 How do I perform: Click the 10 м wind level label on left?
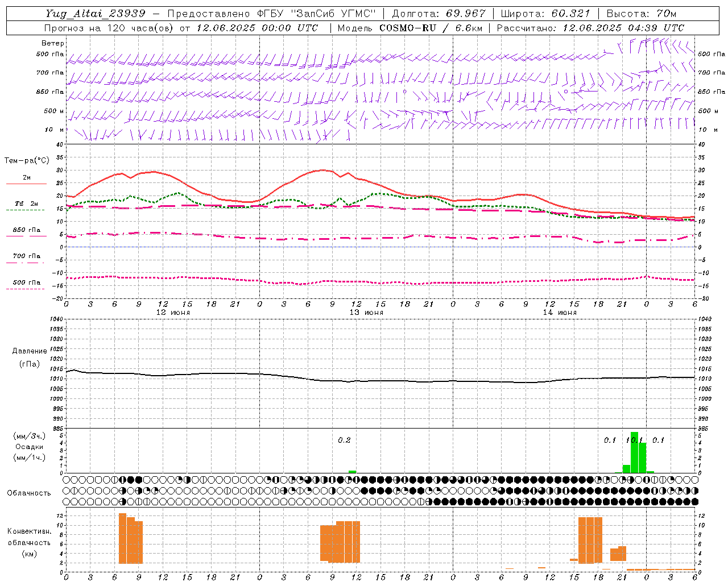tap(54, 130)
